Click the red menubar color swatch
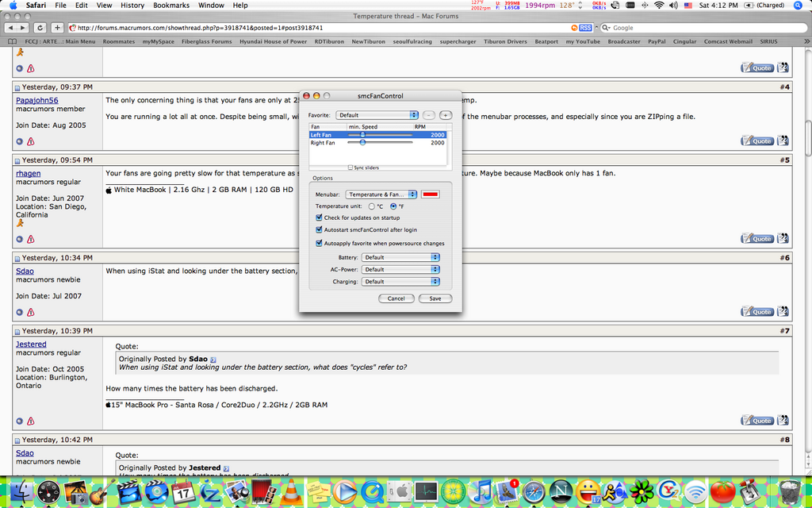Viewport: 812px width, 508px height. [431, 194]
